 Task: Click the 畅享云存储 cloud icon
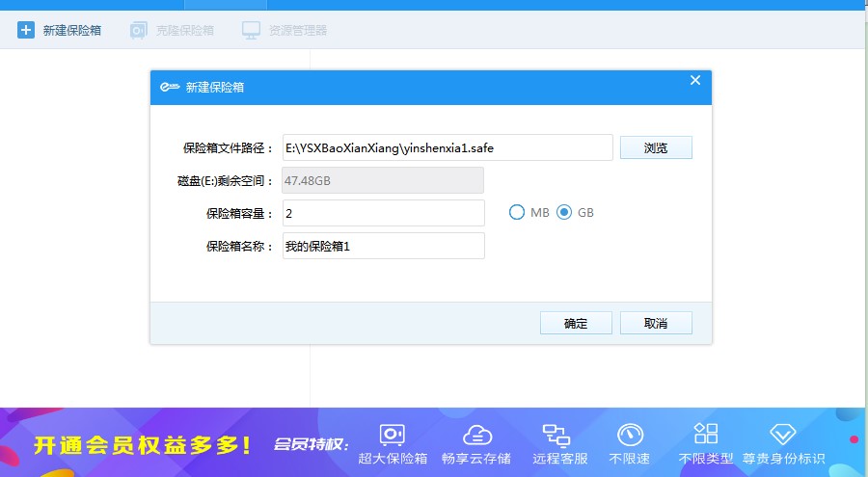(x=476, y=436)
